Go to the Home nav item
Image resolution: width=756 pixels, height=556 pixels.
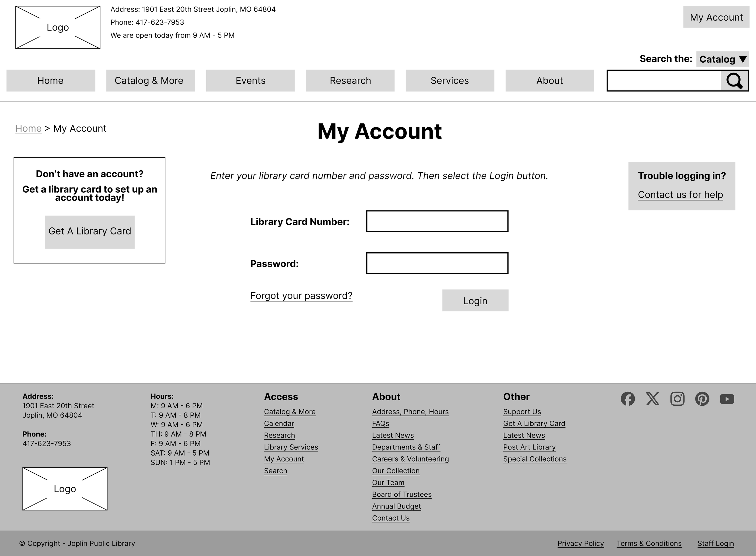pos(51,80)
